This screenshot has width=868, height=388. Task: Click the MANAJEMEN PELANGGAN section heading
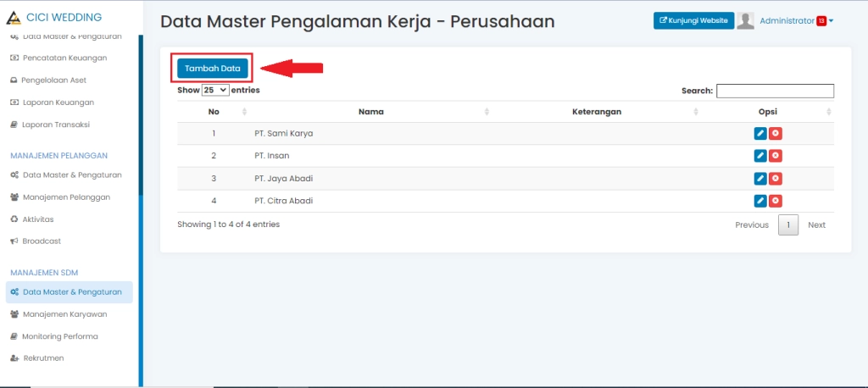pos(58,156)
